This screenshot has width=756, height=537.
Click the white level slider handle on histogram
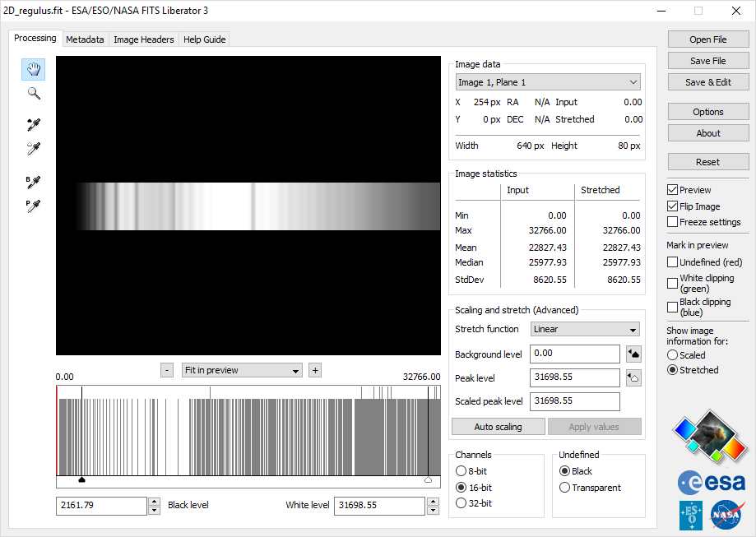coord(428,479)
